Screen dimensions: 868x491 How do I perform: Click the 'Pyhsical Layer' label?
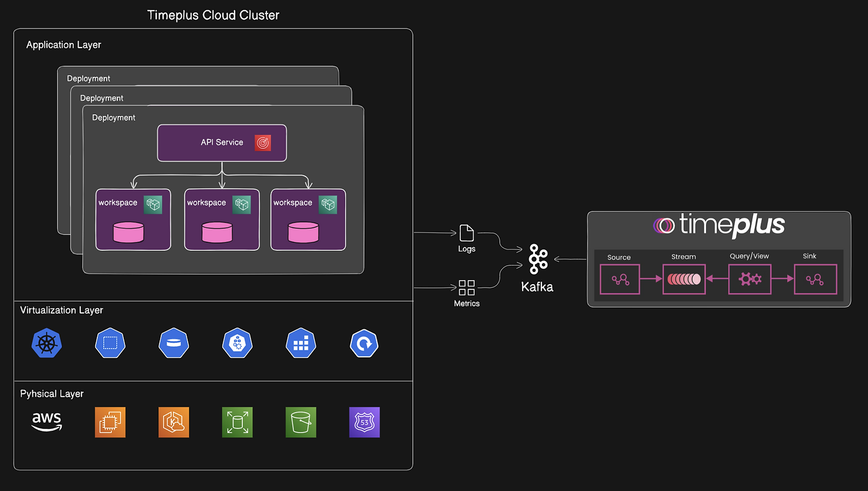pyautogui.click(x=52, y=394)
